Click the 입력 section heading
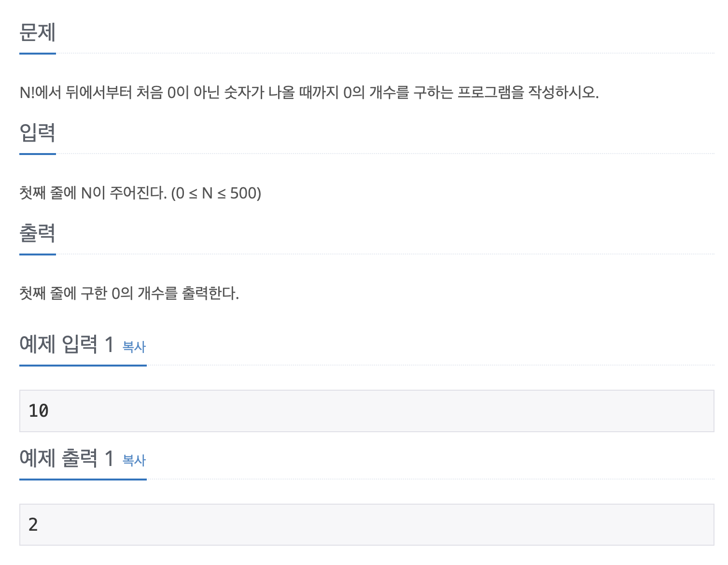The height and width of the screenshot is (565, 728). [x=38, y=132]
